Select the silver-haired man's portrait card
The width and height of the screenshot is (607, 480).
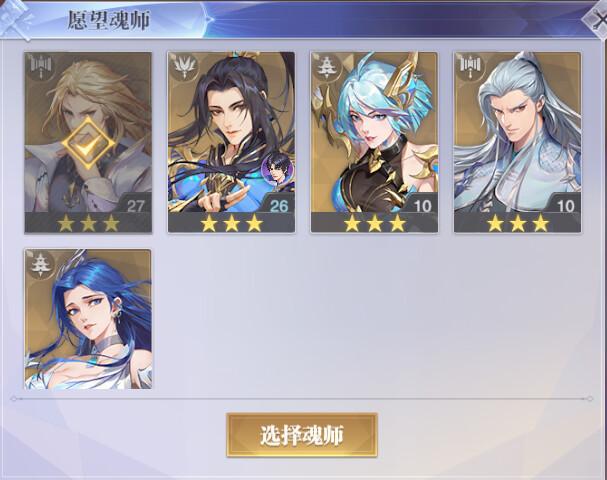[x=517, y=142]
